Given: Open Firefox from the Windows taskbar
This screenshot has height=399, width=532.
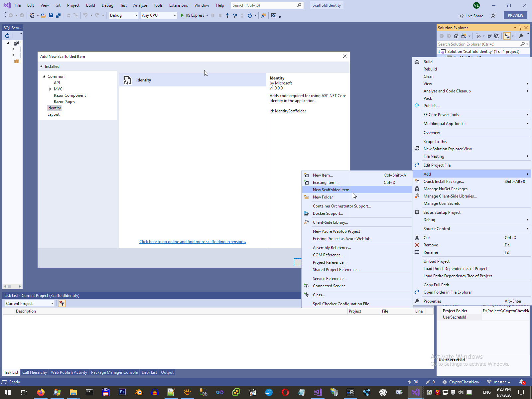Looking at the screenshot, I should coord(41,392).
